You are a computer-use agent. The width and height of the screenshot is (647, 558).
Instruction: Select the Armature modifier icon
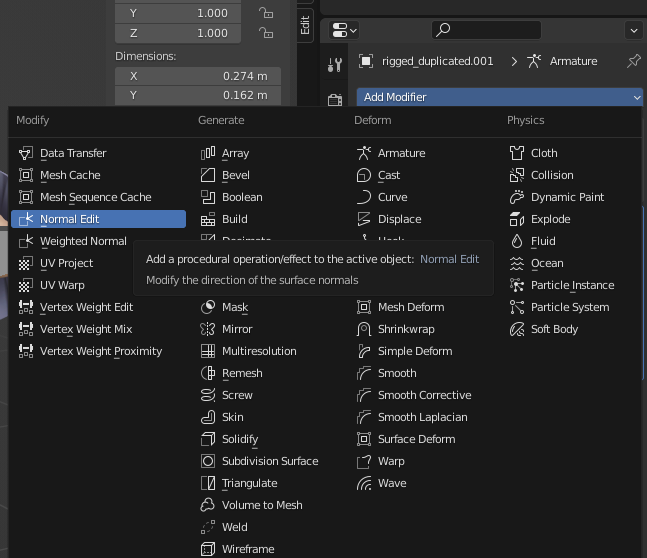tap(364, 153)
